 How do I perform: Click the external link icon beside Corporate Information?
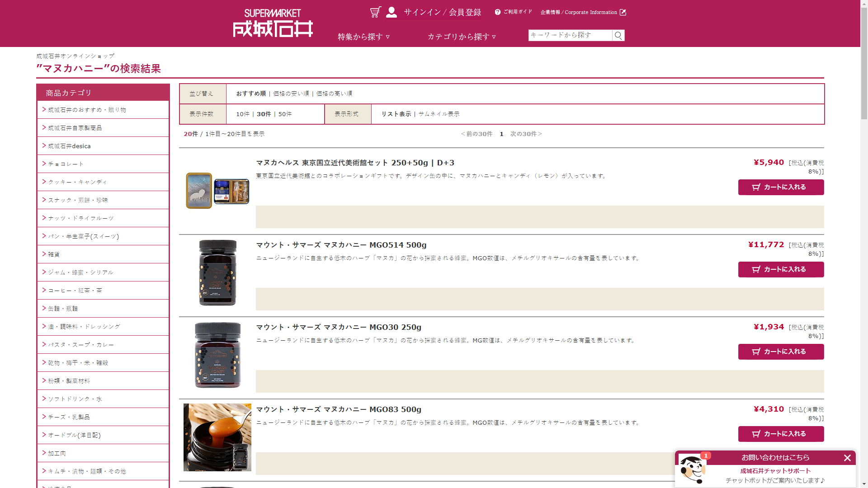point(623,12)
